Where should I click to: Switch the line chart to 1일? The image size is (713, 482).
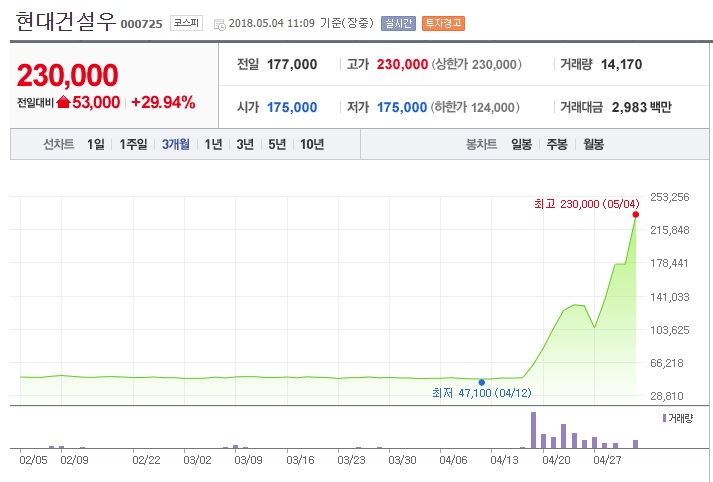[95, 144]
